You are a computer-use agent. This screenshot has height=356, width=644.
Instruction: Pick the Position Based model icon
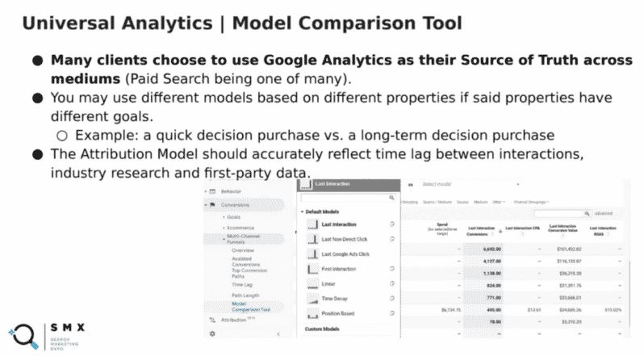click(x=312, y=314)
